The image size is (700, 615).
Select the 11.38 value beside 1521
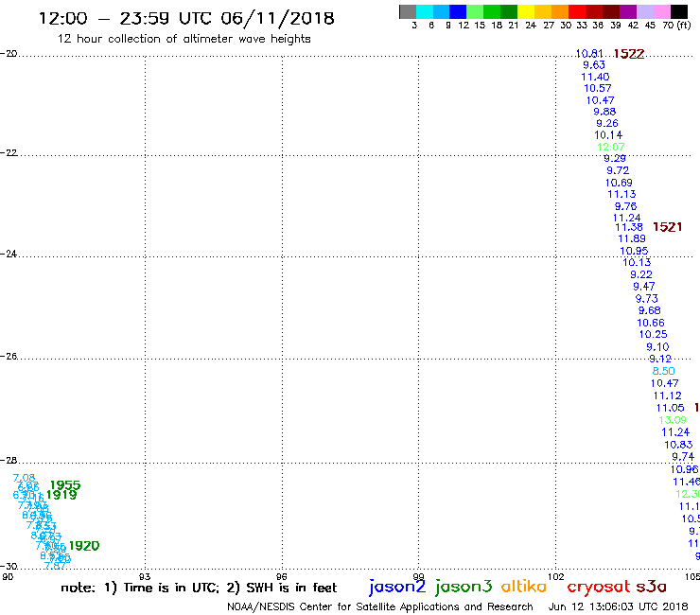(x=629, y=227)
